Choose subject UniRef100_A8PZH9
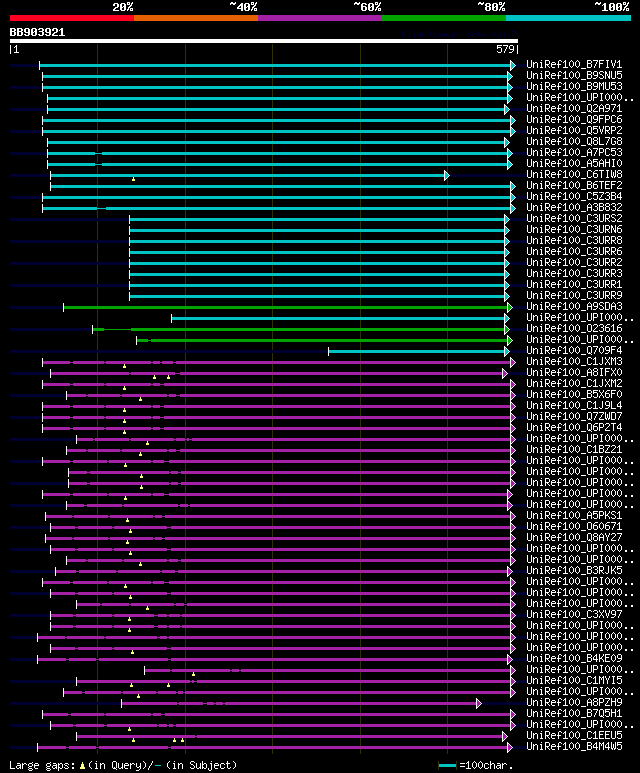The width and height of the screenshot is (640, 773). pyautogui.click(x=574, y=702)
